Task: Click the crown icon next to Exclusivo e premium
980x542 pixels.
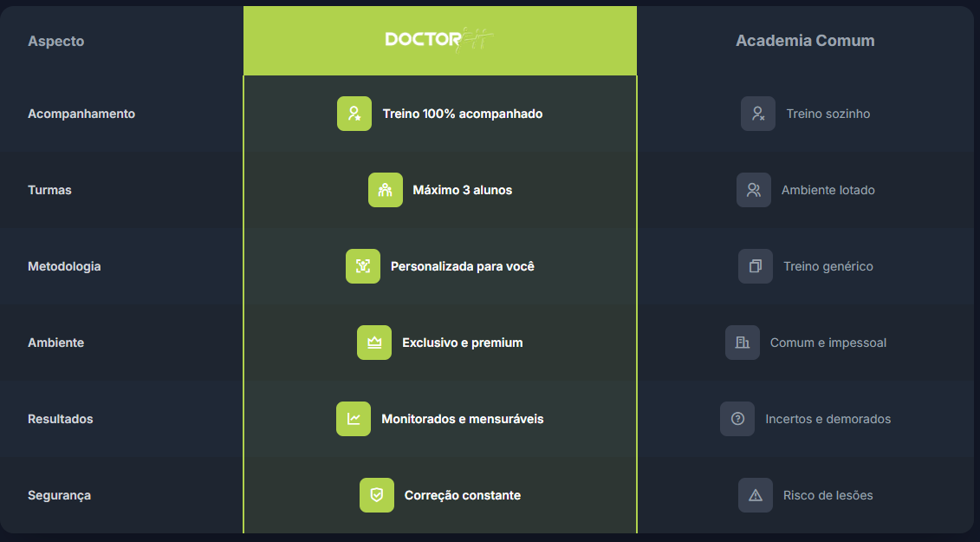Action: pyautogui.click(x=374, y=343)
